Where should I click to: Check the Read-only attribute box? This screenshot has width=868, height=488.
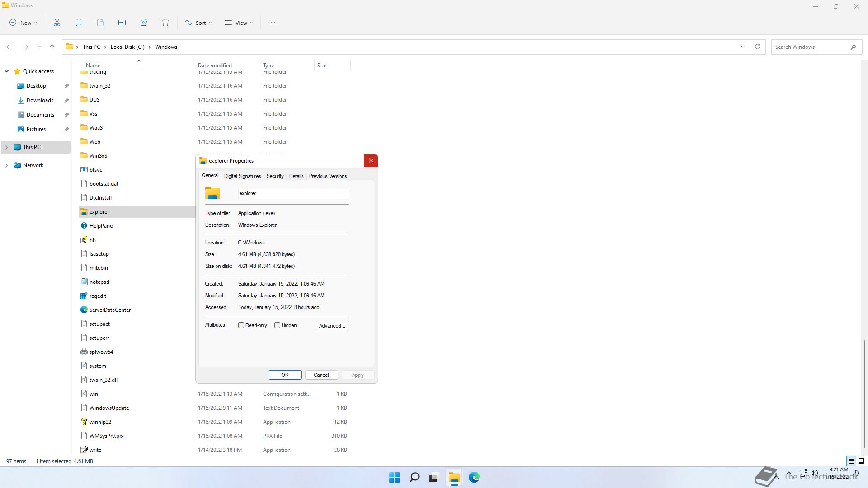(x=241, y=325)
